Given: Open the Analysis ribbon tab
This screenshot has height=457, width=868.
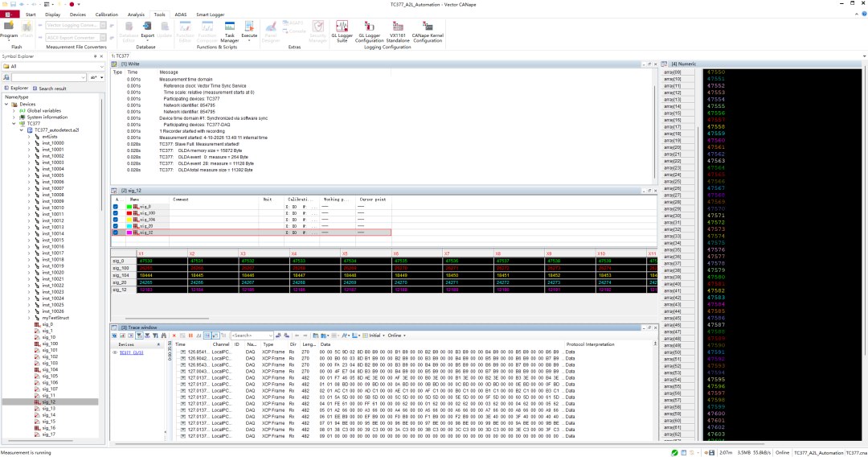Looking at the screenshot, I should pyautogui.click(x=136, y=15).
